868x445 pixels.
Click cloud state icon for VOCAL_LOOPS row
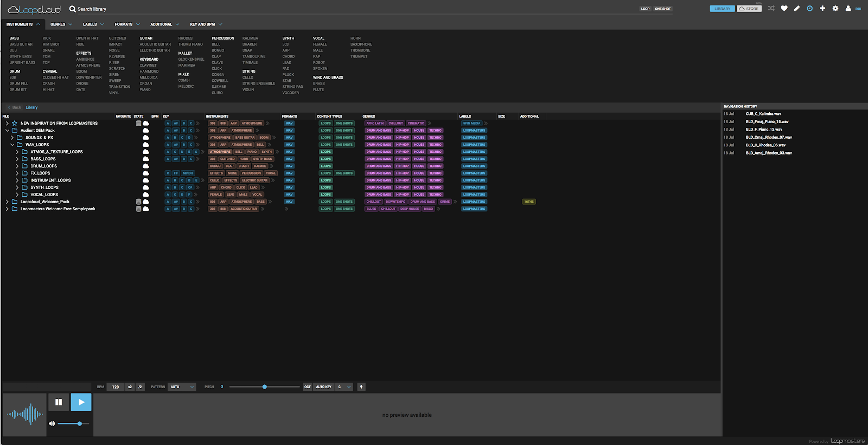coord(145,195)
